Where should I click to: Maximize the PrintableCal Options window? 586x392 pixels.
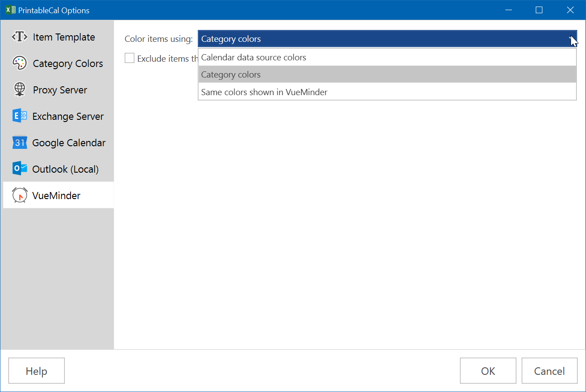pos(539,10)
